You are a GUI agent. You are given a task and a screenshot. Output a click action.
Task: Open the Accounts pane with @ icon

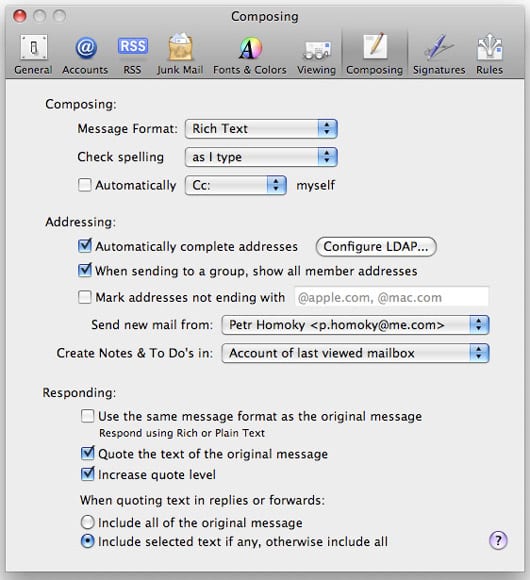pyautogui.click(x=85, y=54)
